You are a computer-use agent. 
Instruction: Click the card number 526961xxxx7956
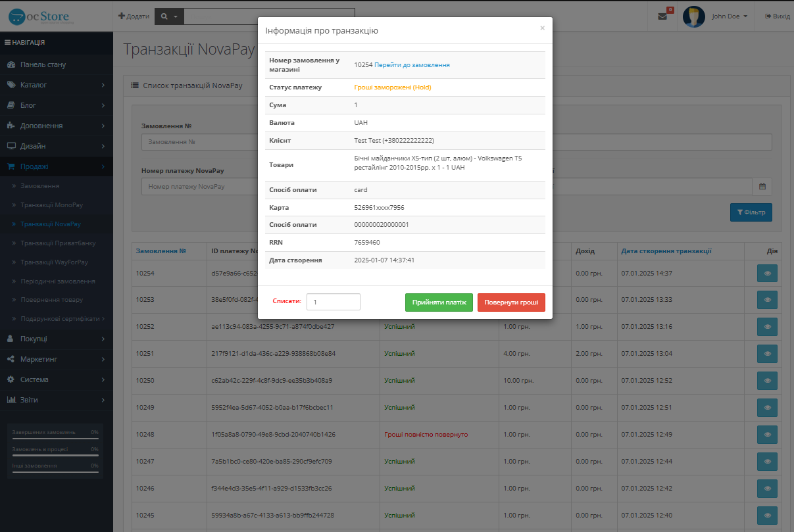[380, 208]
